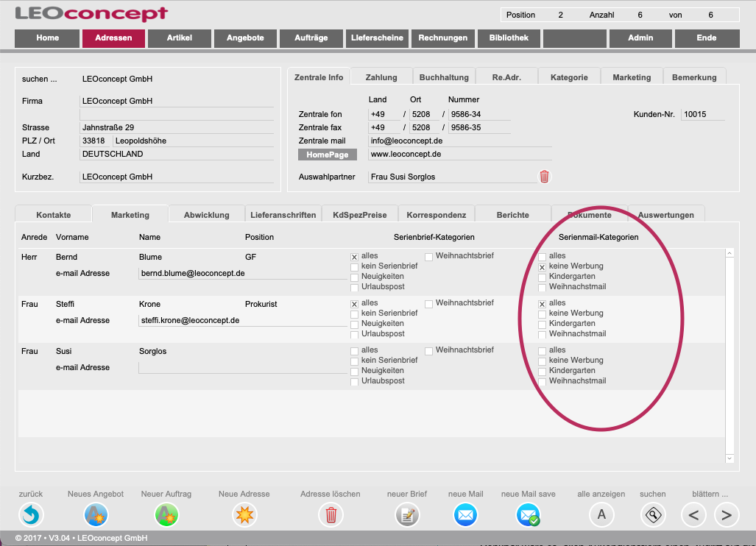Viewport: 756px width, 546px height.
Task: Click the zurück back arrow icon
Action: [x=31, y=514]
